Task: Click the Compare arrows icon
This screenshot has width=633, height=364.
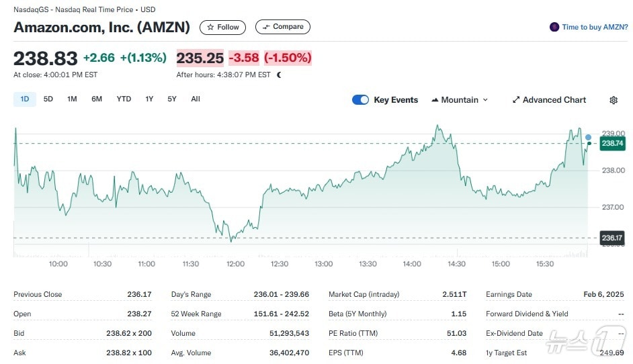Action: pyautogui.click(x=266, y=28)
